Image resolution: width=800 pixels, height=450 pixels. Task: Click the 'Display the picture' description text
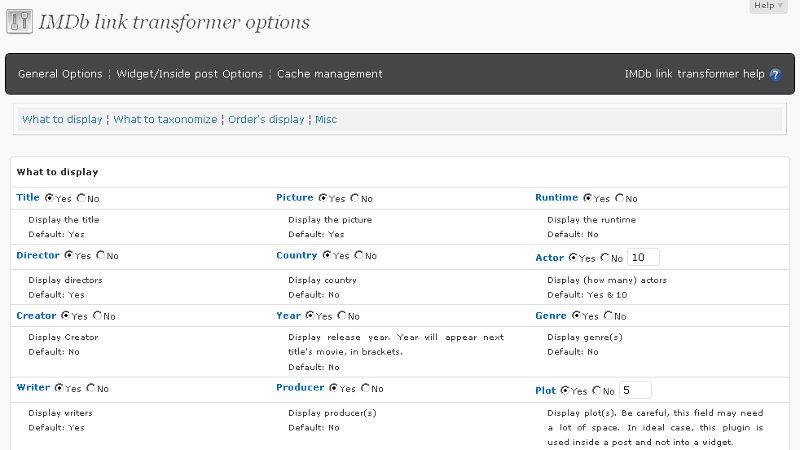coord(330,220)
